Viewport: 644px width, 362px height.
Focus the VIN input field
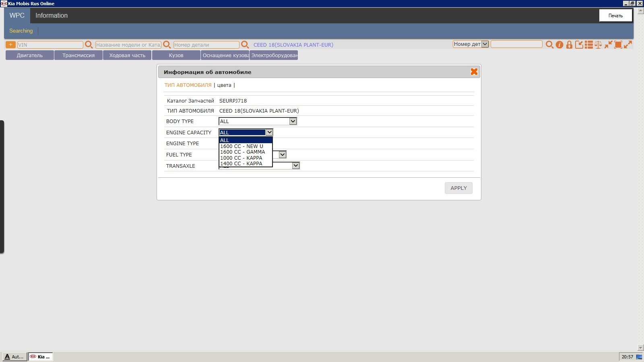pyautogui.click(x=50, y=45)
